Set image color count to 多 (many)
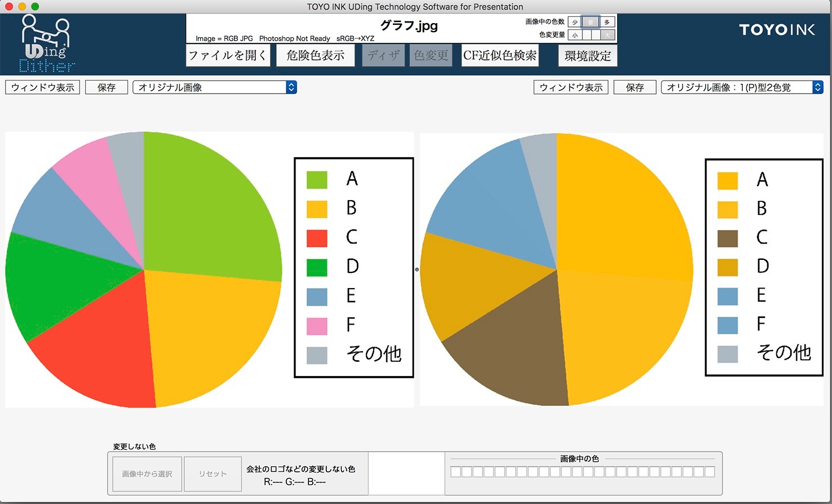Image resolution: width=832 pixels, height=504 pixels. [607, 22]
